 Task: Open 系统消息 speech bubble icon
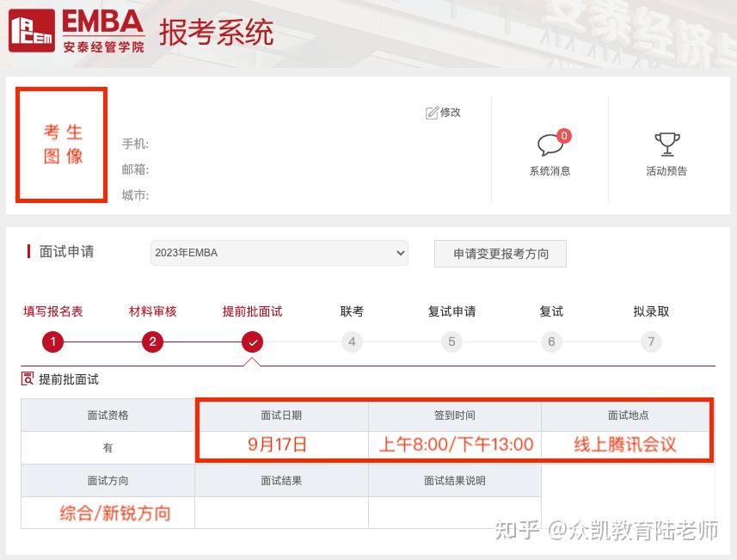[550, 145]
